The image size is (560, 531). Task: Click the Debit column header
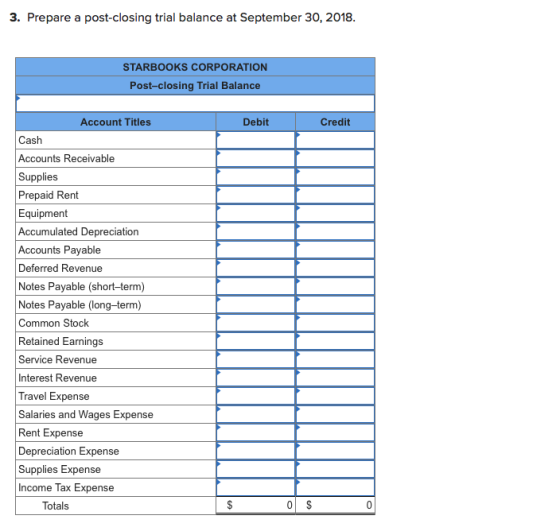pyautogui.click(x=256, y=122)
